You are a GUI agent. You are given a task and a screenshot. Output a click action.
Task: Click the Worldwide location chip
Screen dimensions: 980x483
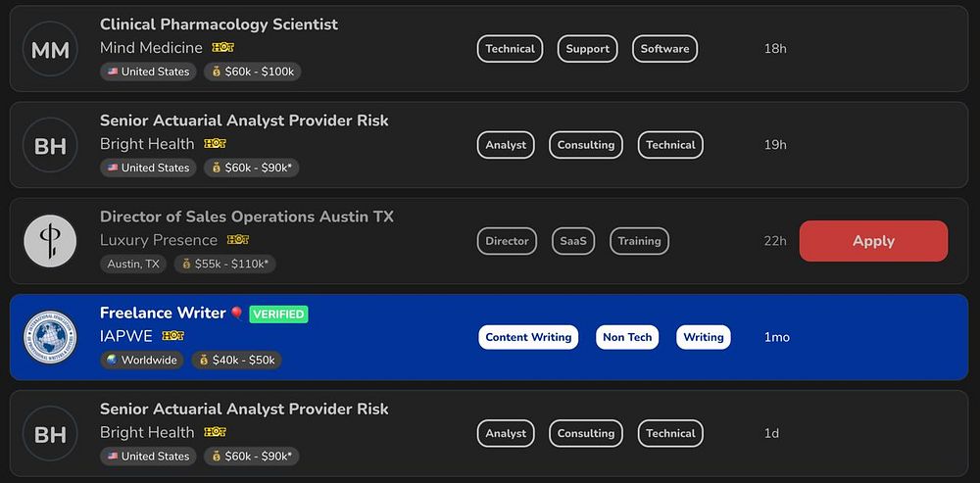point(141,361)
